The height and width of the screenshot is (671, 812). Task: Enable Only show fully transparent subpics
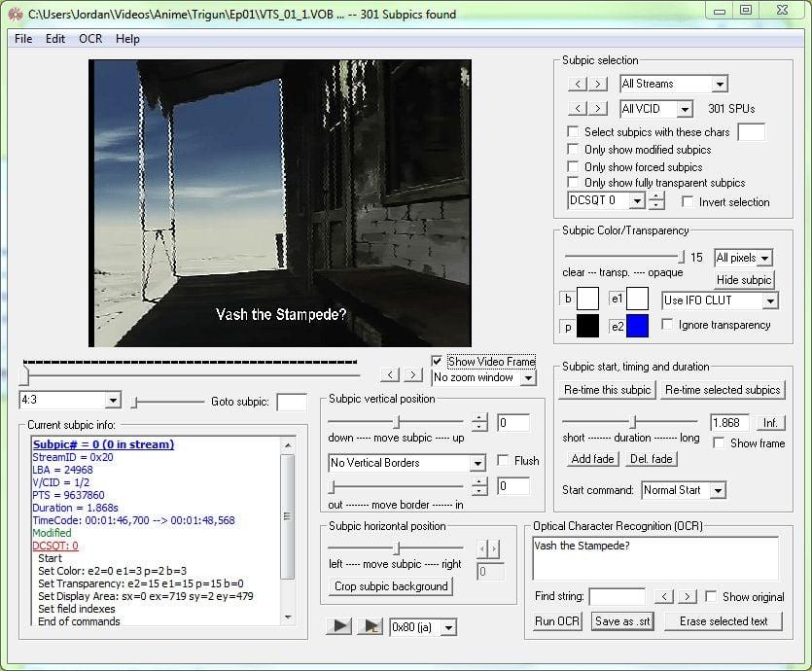coord(573,182)
